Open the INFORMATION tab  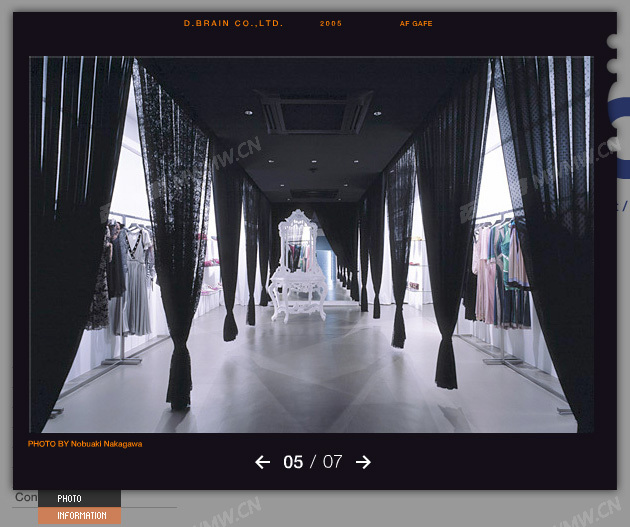tap(80, 515)
